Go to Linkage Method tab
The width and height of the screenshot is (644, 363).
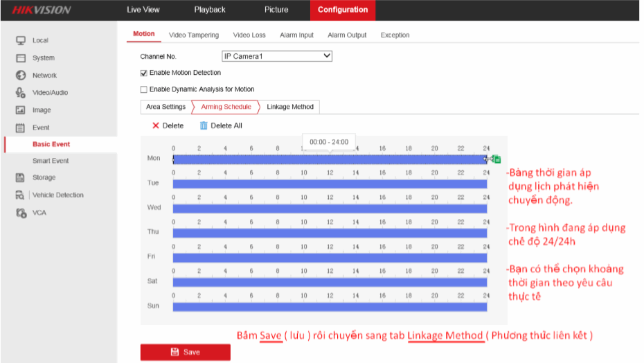coord(290,107)
